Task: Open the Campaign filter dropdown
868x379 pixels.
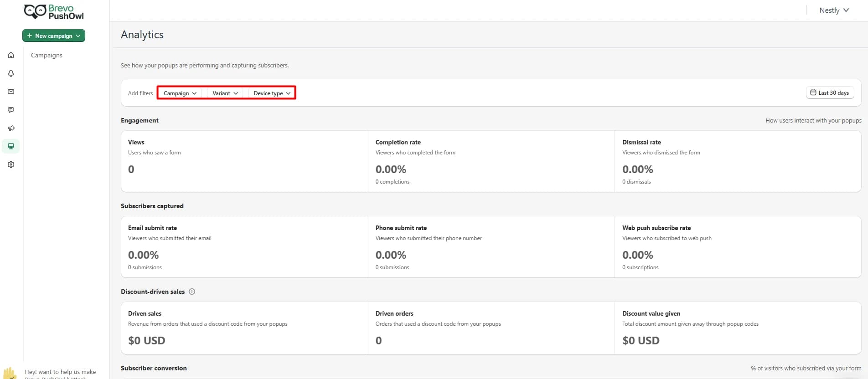Action: (180, 93)
